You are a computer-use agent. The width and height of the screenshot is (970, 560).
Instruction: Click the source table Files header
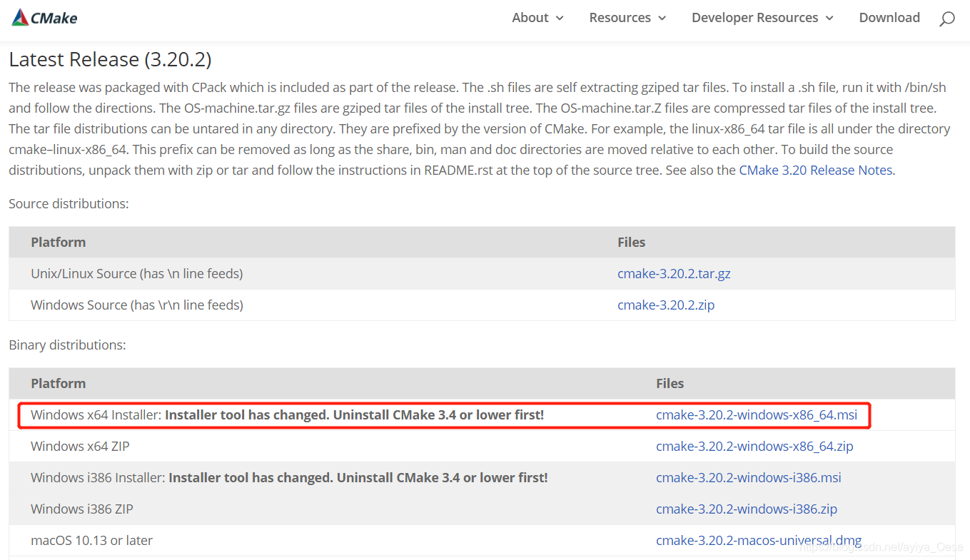(x=631, y=242)
